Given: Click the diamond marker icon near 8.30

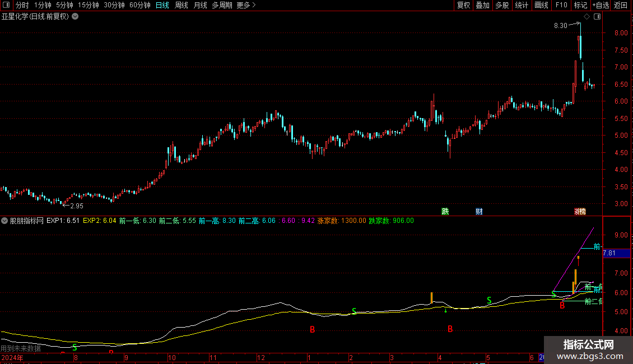Looking at the screenshot, I should coord(587,17).
